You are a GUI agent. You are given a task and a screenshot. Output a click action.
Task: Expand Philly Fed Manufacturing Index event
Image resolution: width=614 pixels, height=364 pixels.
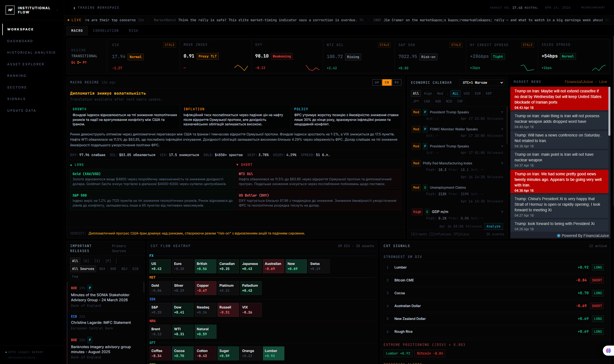[502, 163]
